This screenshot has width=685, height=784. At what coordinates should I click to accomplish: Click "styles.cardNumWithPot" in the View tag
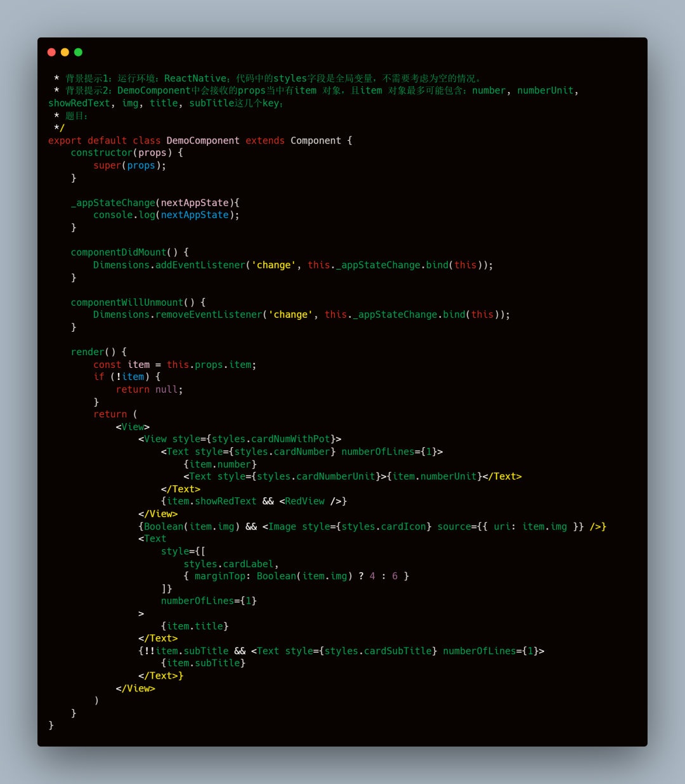(x=271, y=439)
